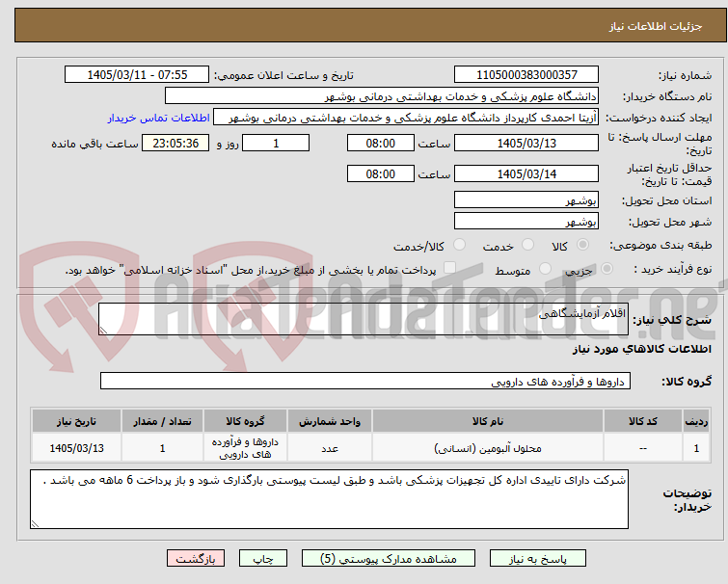Click the delivery city field شهر محل تحویل

pos(526,222)
